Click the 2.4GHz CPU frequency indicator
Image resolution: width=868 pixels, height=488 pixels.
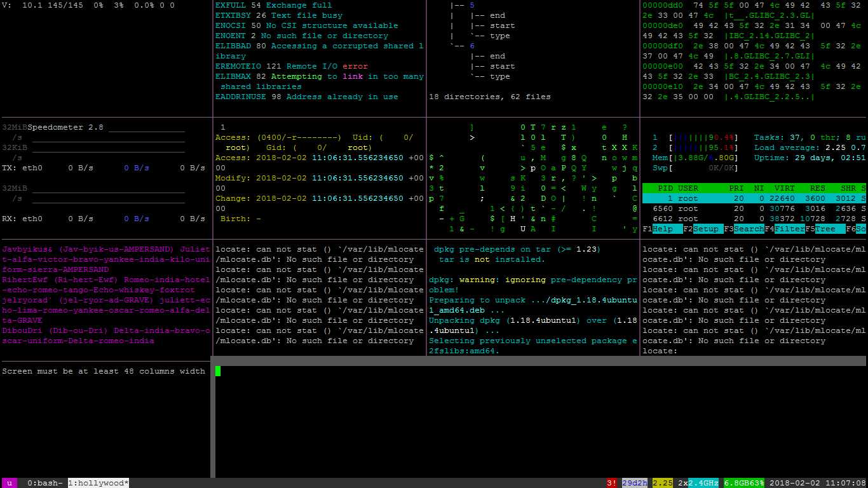pyautogui.click(x=703, y=483)
